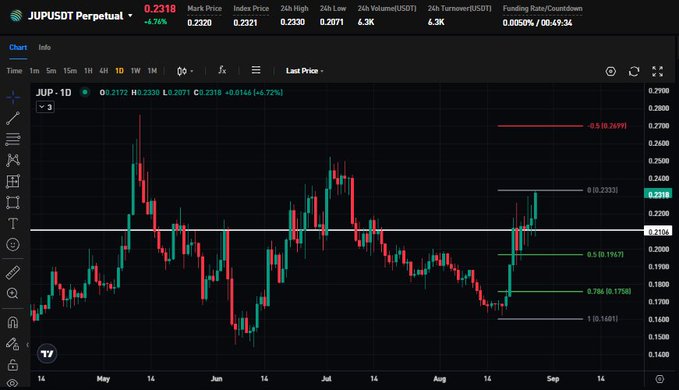Select the ruler measure tool
The height and width of the screenshot is (390, 679).
tap(13, 273)
